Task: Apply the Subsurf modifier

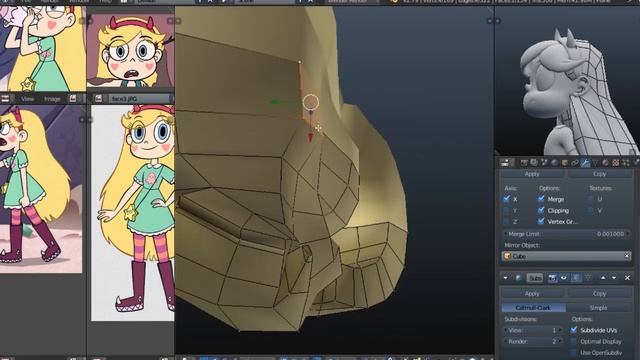Action: [x=532, y=293]
